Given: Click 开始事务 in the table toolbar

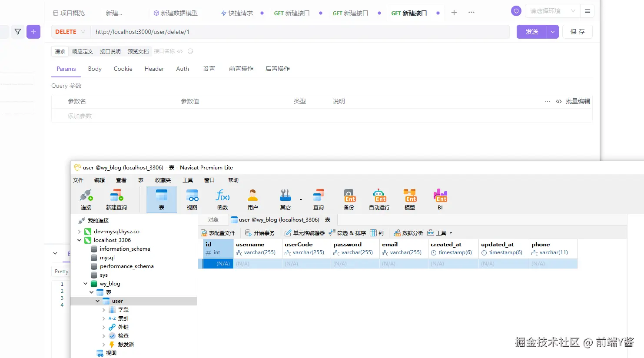Looking at the screenshot, I should tap(260, 233).
